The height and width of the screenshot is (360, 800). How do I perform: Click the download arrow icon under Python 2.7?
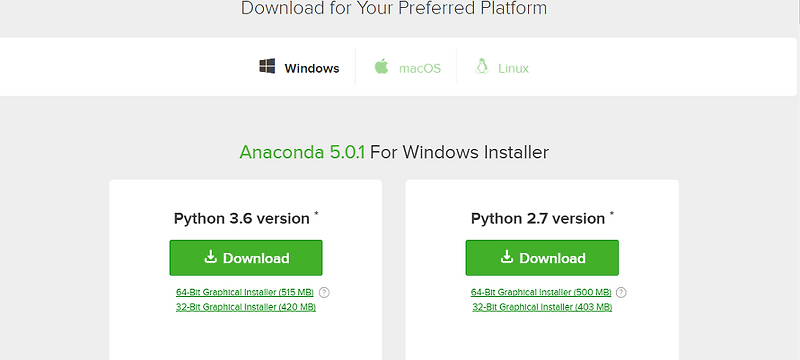507,256
